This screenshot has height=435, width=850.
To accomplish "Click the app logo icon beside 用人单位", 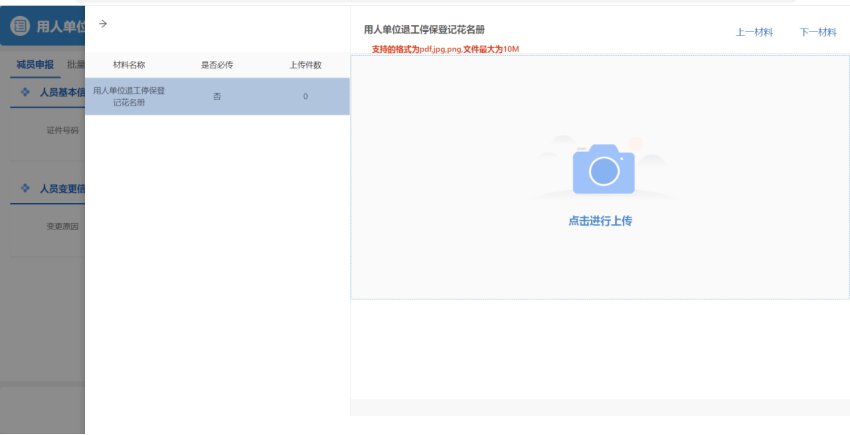I will (x=20, y=26).
